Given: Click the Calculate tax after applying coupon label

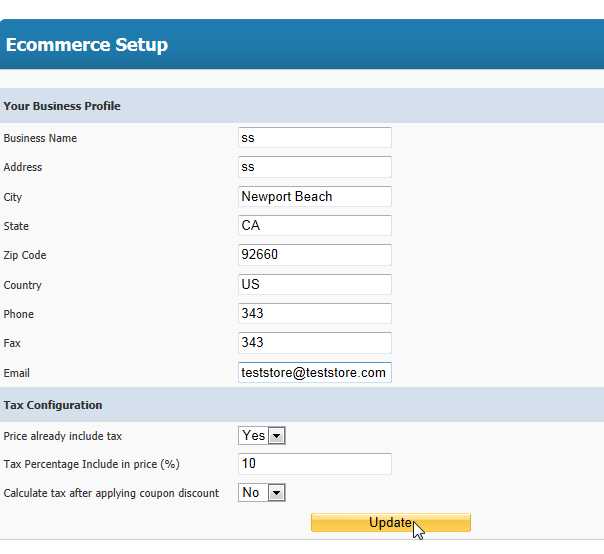Looking at the screenshot, I should coord(111,493).
